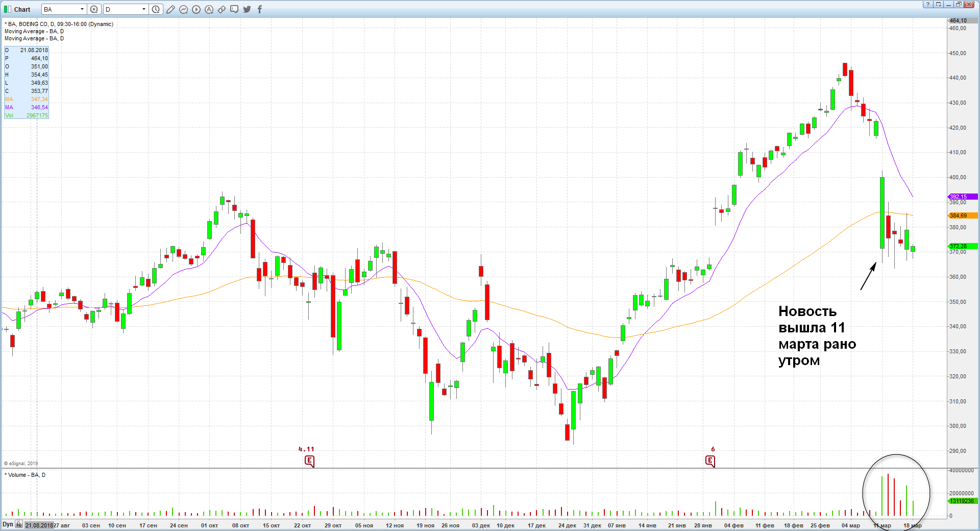Open the symbol settings gear icon
Viewport: 980px width, 531px height.
pyautogui.click(x=94, y=9)
